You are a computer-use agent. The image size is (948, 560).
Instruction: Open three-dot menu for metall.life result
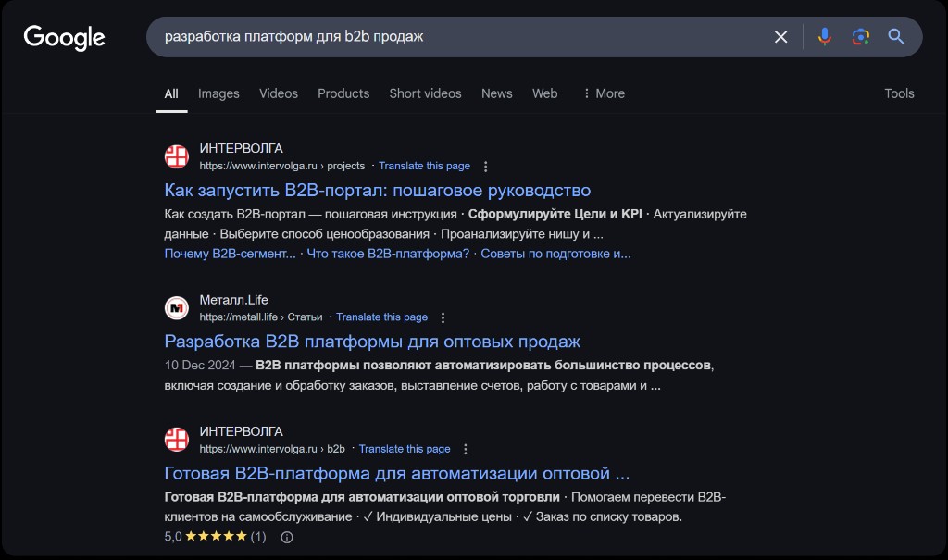(x=443, y=317)
